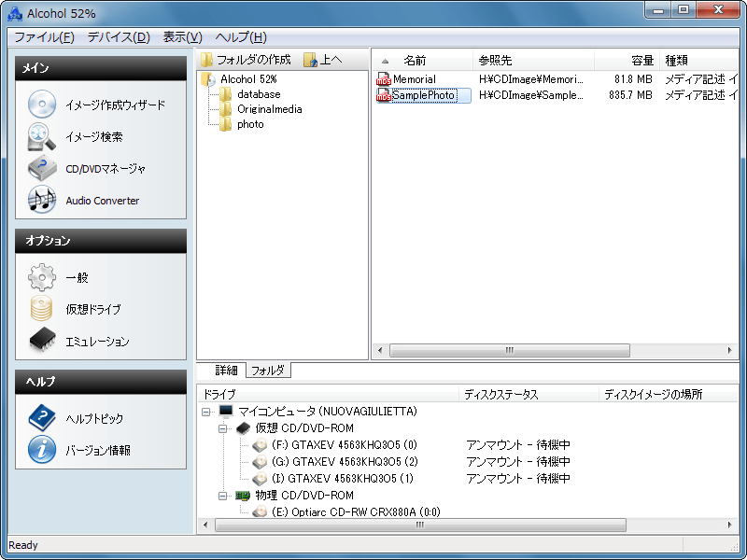
Task: Toggle sort arrow on 名前 column
Action: pyautogui.click(x=386, y=61)
